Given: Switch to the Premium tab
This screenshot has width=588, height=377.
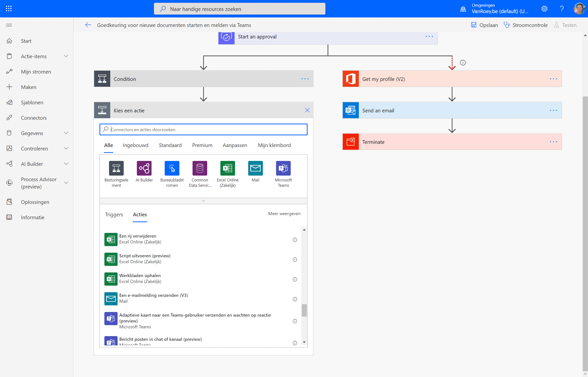Looking at the screenshot, I should point(202,145).
